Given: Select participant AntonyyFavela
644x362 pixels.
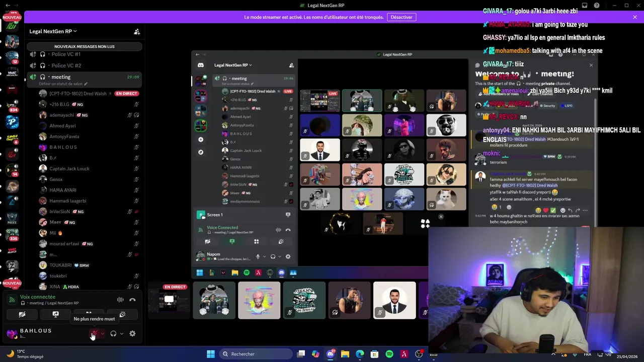Looking at the screenshot, I should [x=90, y=136].
